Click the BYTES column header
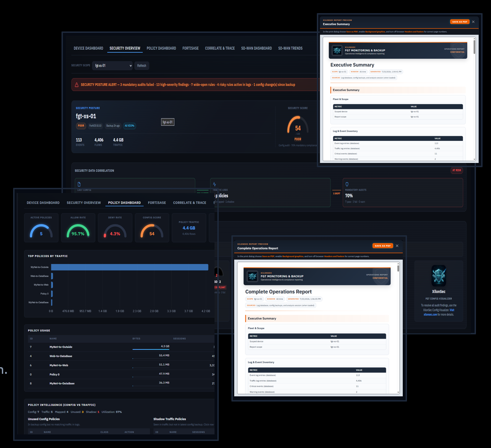Image resolution: width=491 pixels, height=448 pixels. (136, 339)
